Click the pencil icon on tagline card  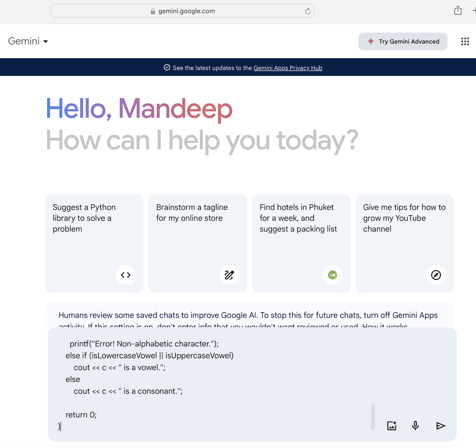(229, 275)
